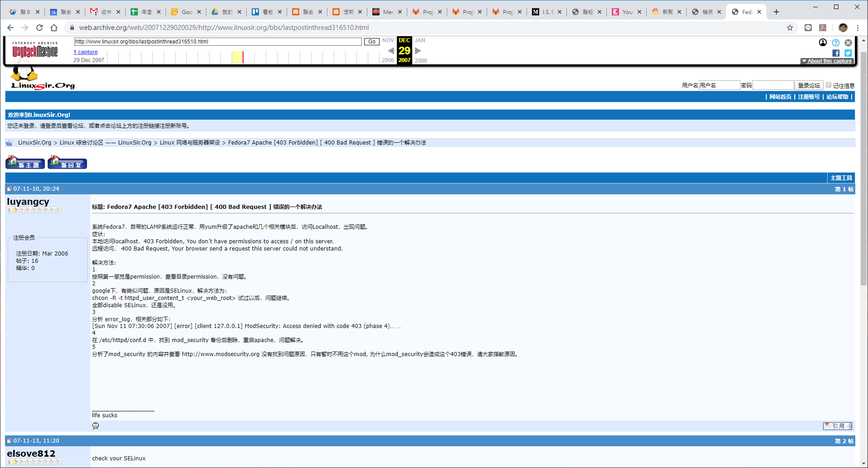Share capture on Twitter icon
The height and width of the screenshot is (468, 868).
click(x=848, y=53)
